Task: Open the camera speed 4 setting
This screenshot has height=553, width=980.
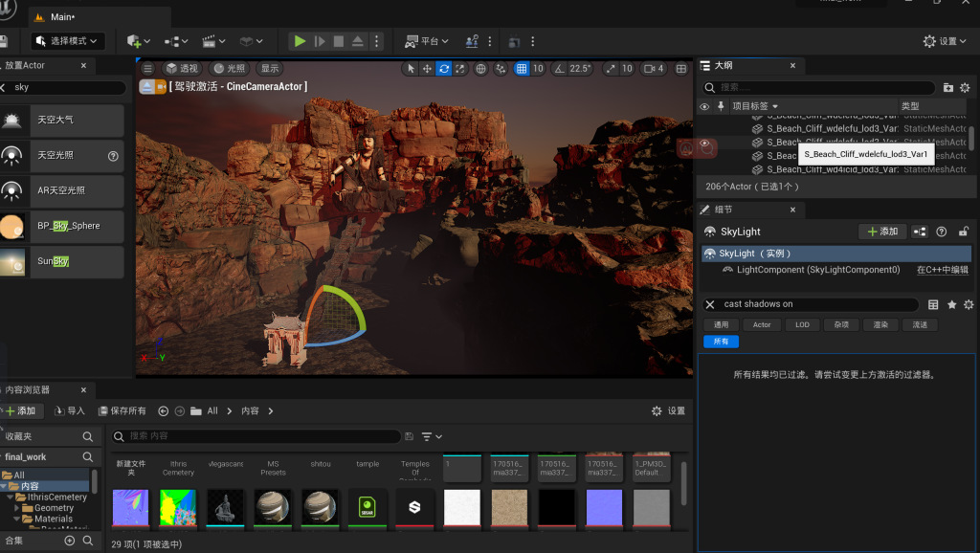Action: (654, 68)
